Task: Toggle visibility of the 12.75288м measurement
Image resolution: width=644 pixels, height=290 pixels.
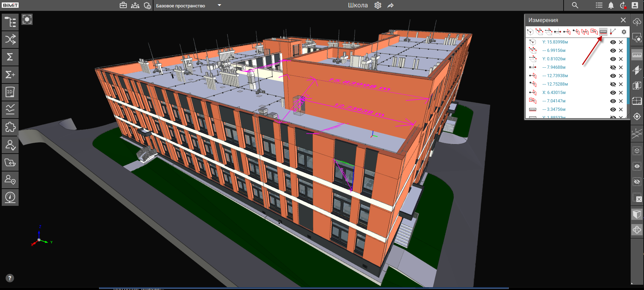Action: click(613, 84)
